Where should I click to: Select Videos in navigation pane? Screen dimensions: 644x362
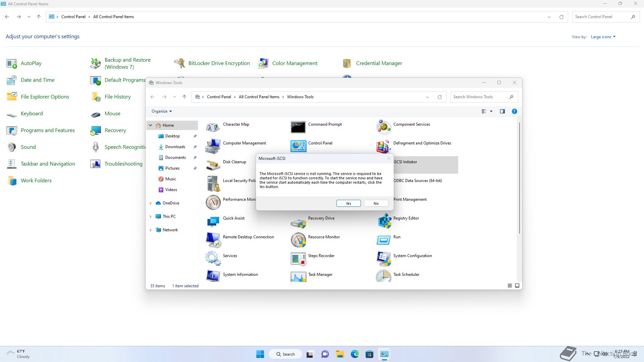tap(171, 190)
